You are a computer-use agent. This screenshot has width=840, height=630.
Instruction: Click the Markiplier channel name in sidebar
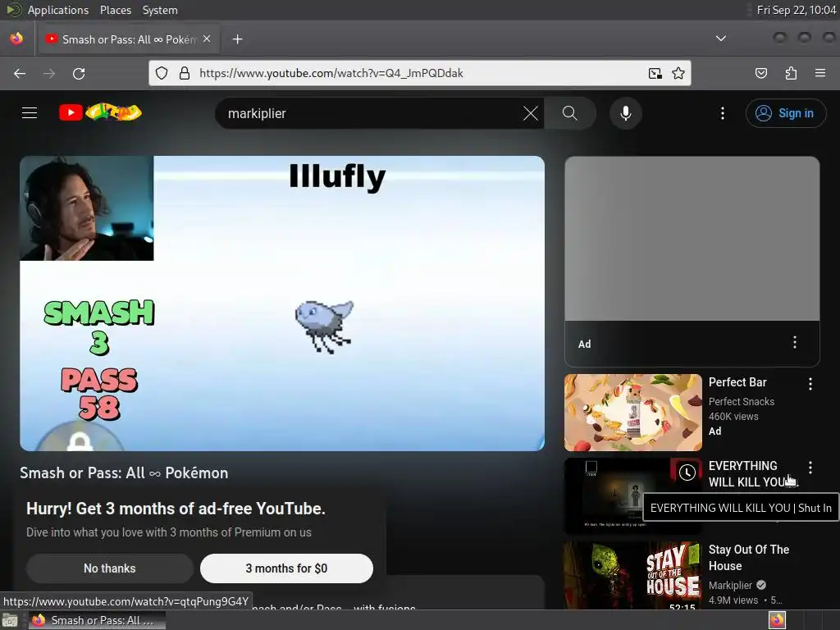(731, 586)
